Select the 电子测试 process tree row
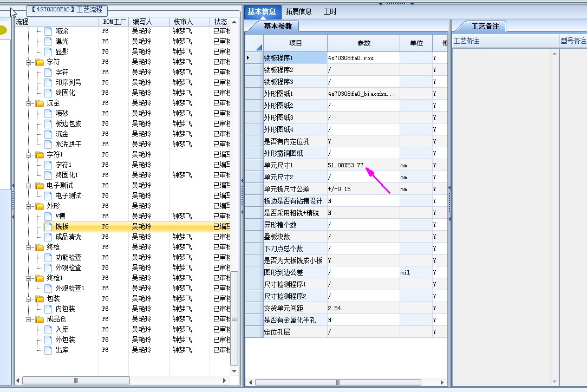 click(68, 196)
